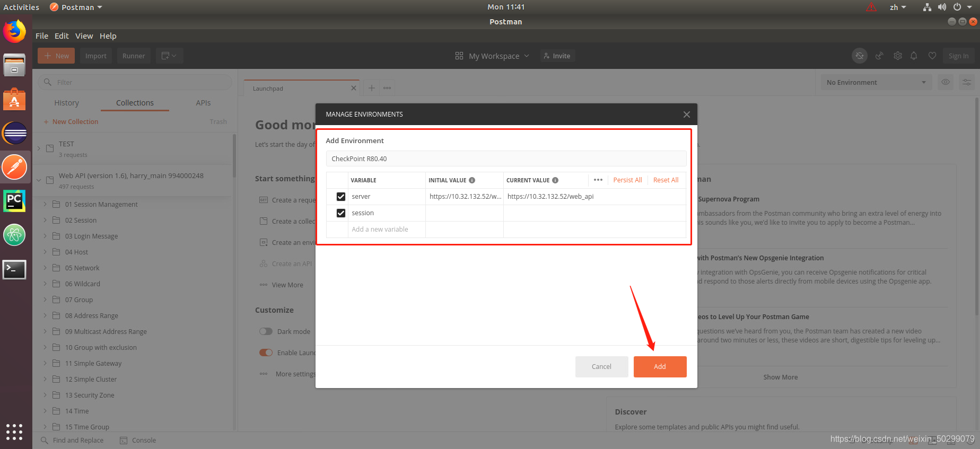Open the Activities overview
The image size is (980, 449).
tap(21, 7)
